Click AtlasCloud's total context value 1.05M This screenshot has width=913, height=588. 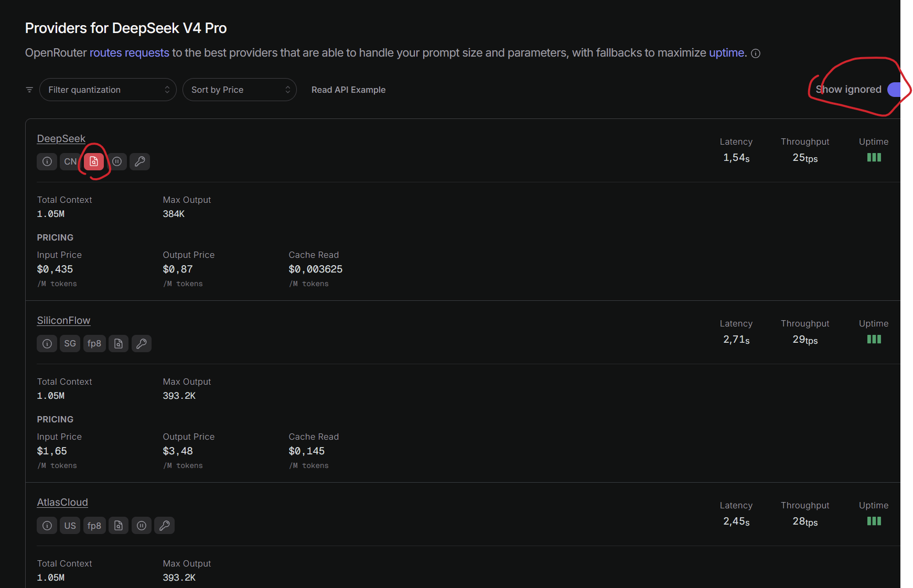[51, 578]
